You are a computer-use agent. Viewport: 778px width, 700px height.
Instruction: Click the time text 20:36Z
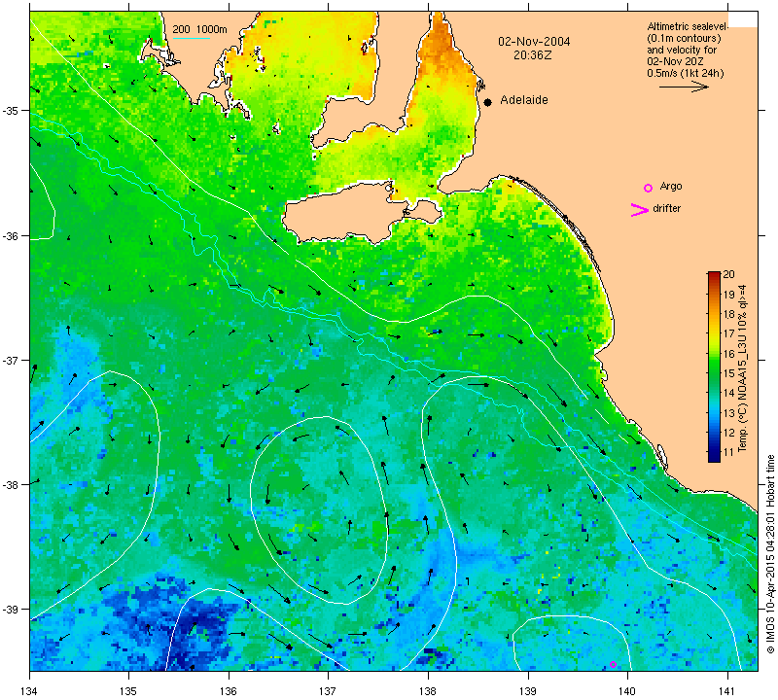532,55
